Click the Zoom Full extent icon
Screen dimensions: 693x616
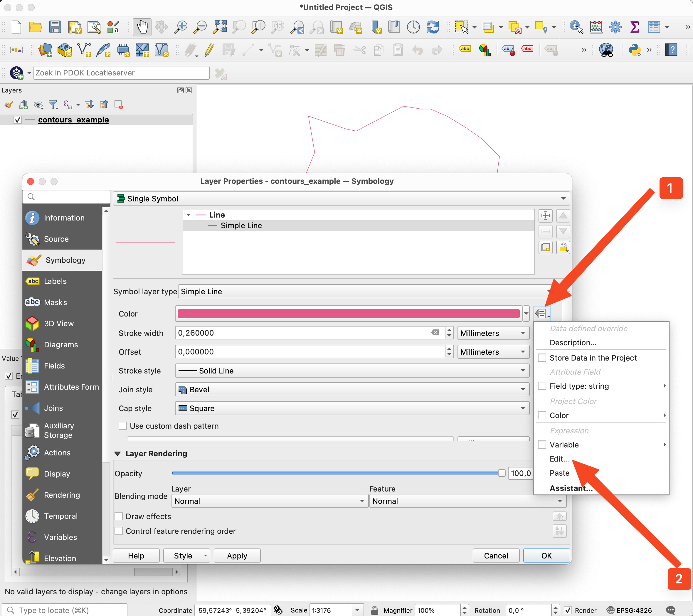click(220, 27)
